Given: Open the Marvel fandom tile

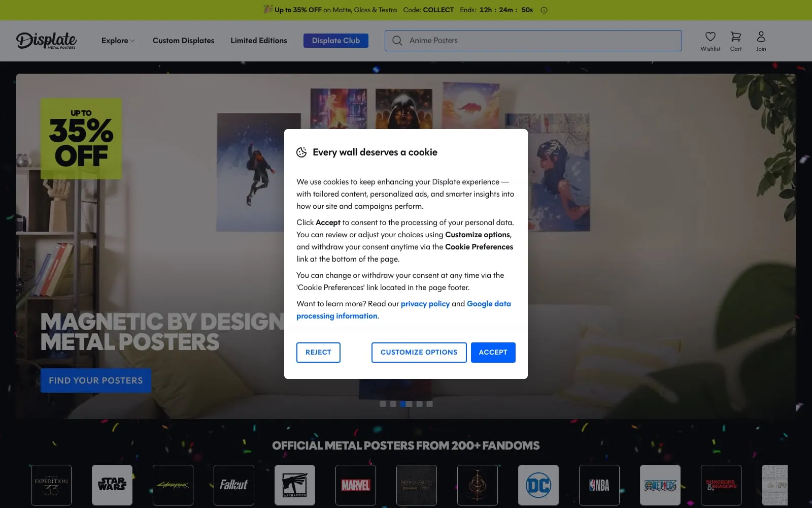Looking at the screenshot, I should (x=356, y=485).
